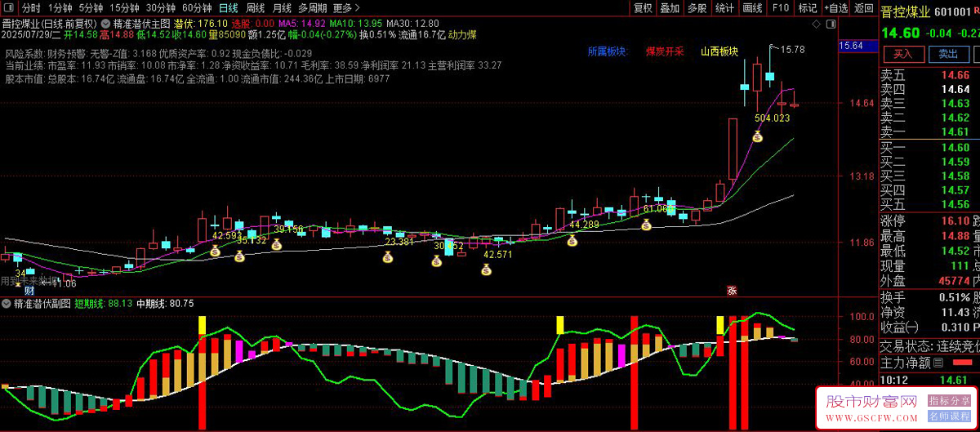The width and height of the screenshot is (980, 432).
Task: Select the 30分钟 period tab
Action: tap(160, 8)
